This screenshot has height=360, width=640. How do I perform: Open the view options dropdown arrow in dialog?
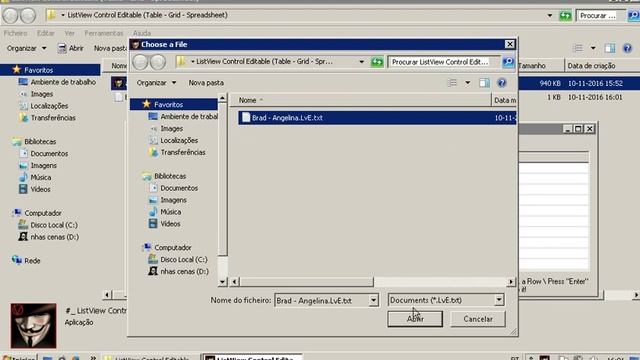pyautogui.click(x=468, y=83)
